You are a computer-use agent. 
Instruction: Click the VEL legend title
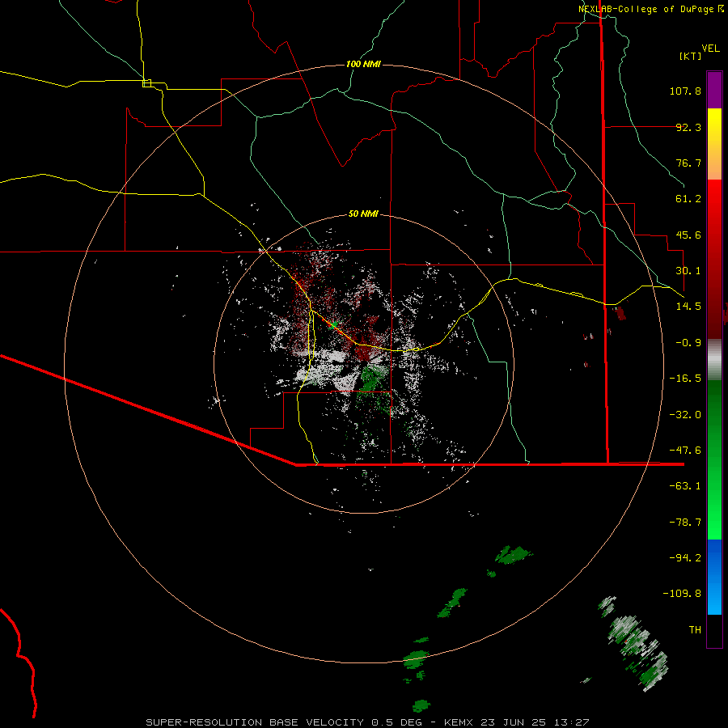tap(710, 49)
